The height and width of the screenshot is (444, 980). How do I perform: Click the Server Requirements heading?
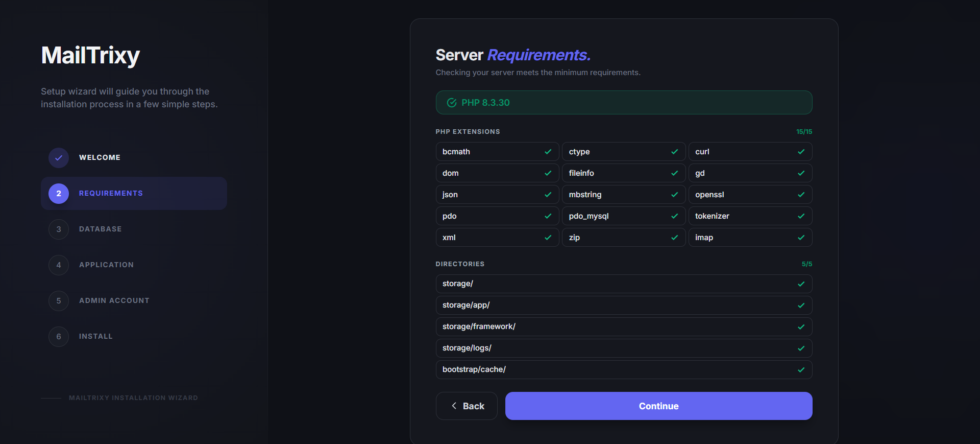coord(513,55)
